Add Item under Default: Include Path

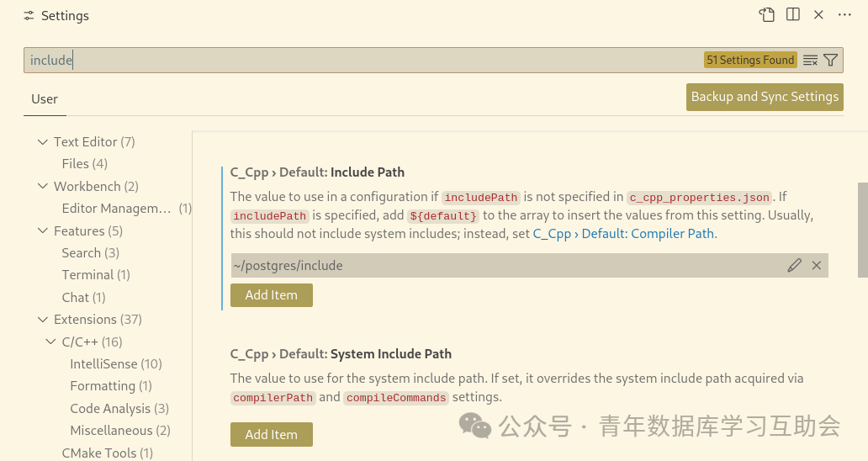tap(271, 295)
